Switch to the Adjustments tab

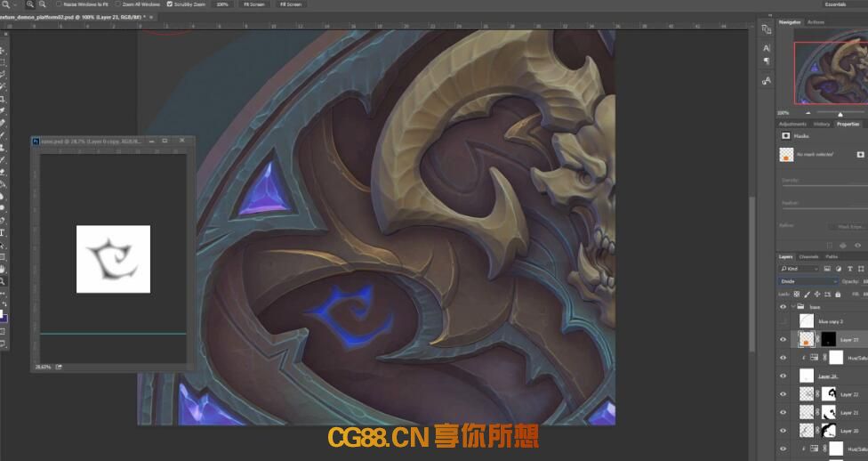click(x=792, y=124)
